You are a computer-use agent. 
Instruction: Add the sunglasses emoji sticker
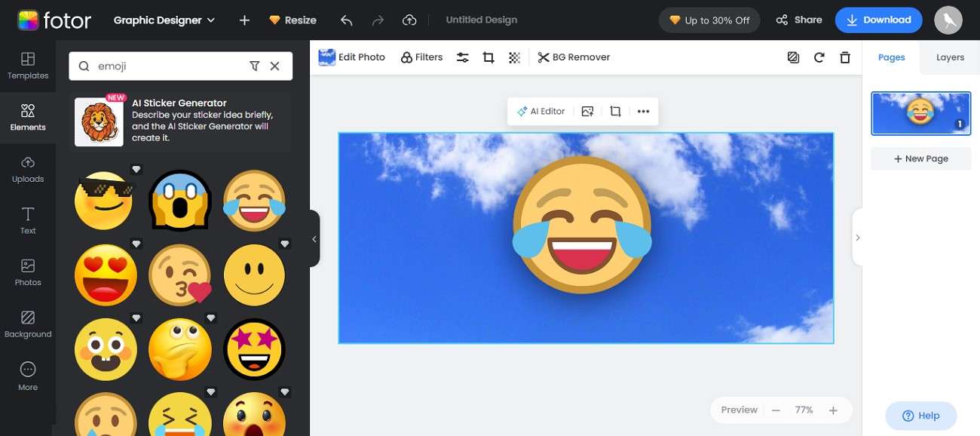tap(104, 200)
